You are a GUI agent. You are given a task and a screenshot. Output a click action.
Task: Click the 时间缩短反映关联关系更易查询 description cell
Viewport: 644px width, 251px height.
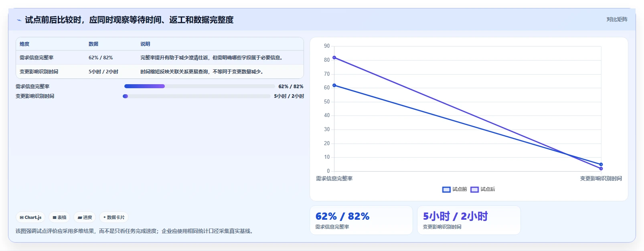[202, 72]
